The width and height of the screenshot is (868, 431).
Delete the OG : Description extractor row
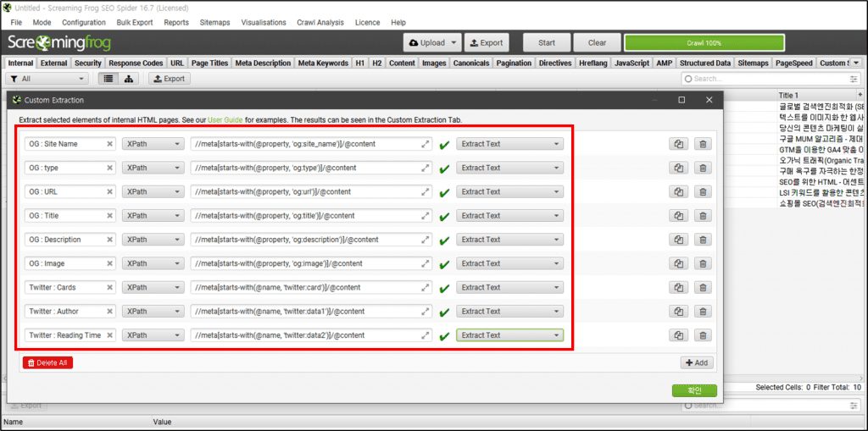click(703, 240)
